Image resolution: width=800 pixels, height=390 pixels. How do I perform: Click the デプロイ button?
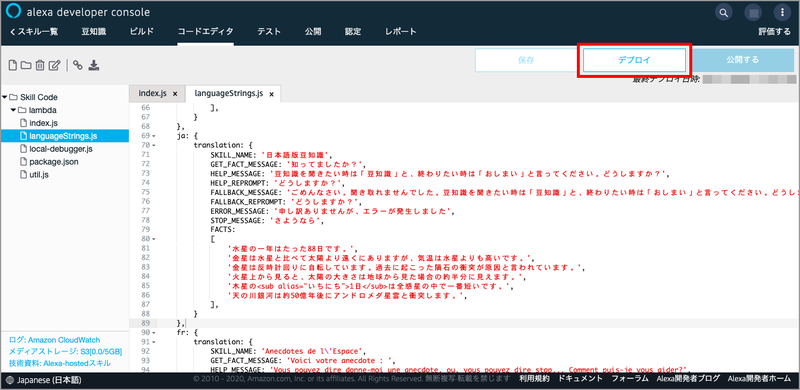tap(634, 60)
